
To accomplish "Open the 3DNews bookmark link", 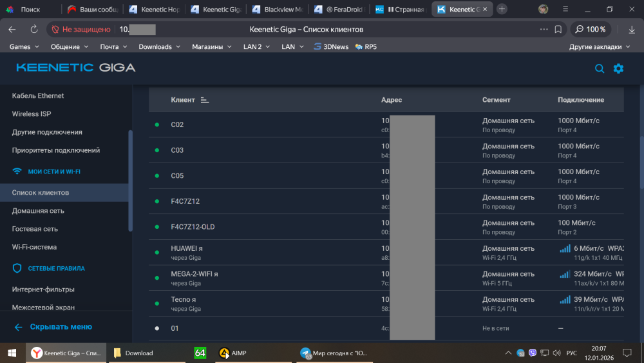I will (332, 46).
